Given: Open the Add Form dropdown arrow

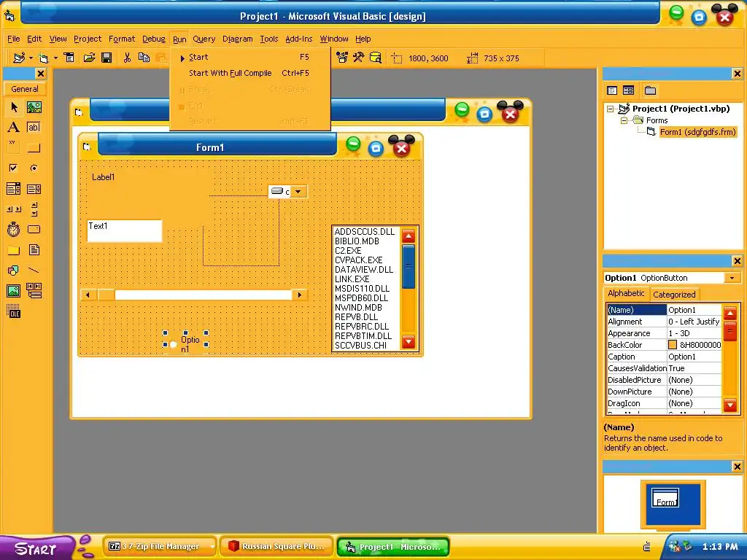Looking at the screenshot, I should tap(55, 58).
